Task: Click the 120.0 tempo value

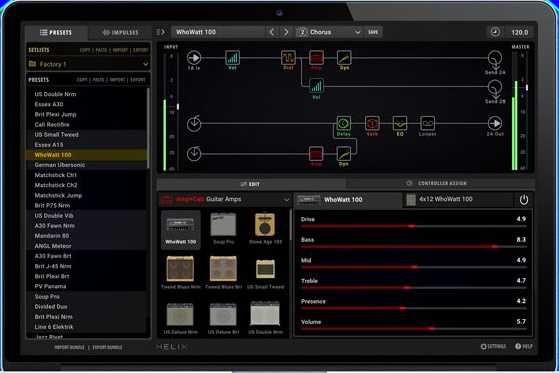Action: click(x=520, y=32)
